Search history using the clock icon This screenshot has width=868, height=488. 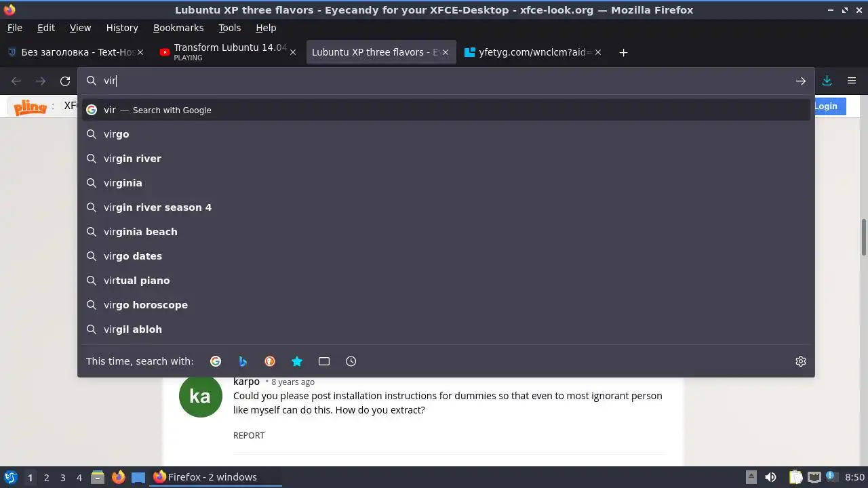point(351,361)
